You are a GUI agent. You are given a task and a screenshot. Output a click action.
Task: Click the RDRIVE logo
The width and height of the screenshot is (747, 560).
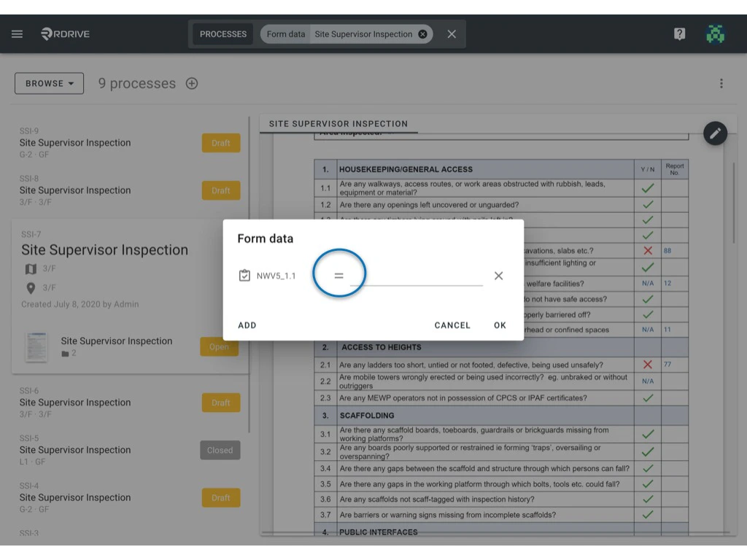[64, 34]
